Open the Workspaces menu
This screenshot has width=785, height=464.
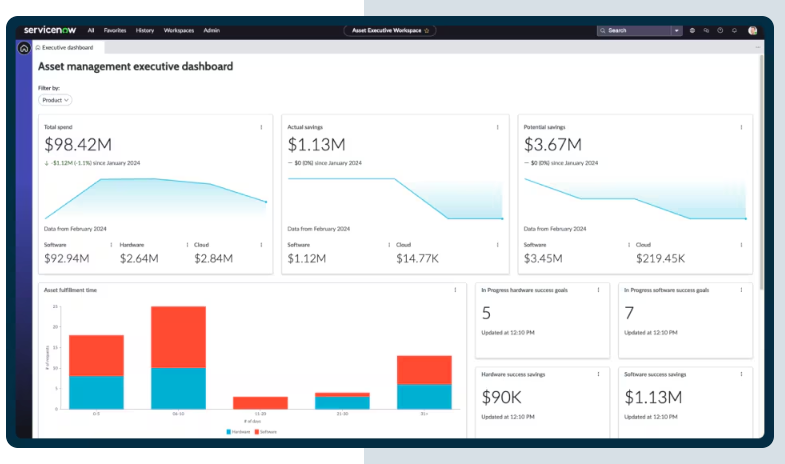tap(179, 31)
